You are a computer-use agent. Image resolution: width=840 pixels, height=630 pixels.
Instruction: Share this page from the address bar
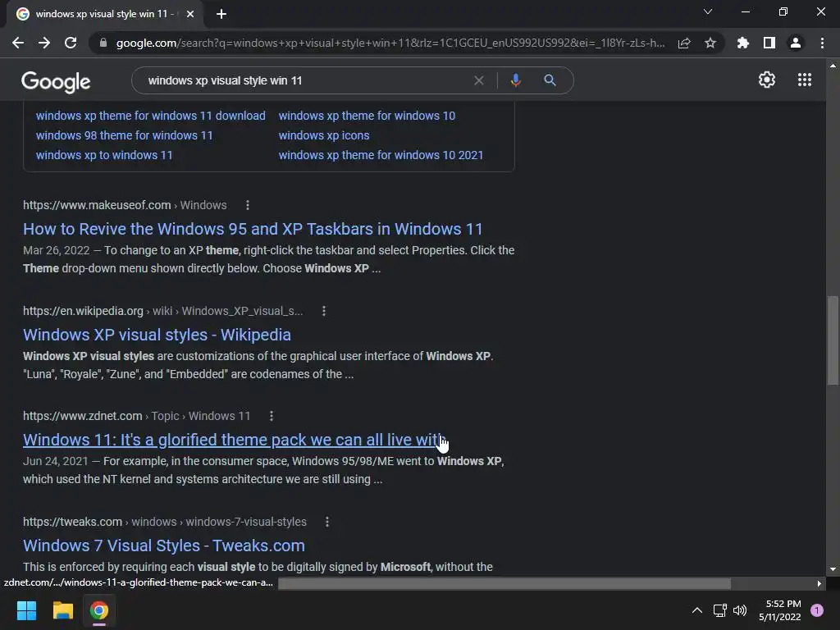coord(684,43)
